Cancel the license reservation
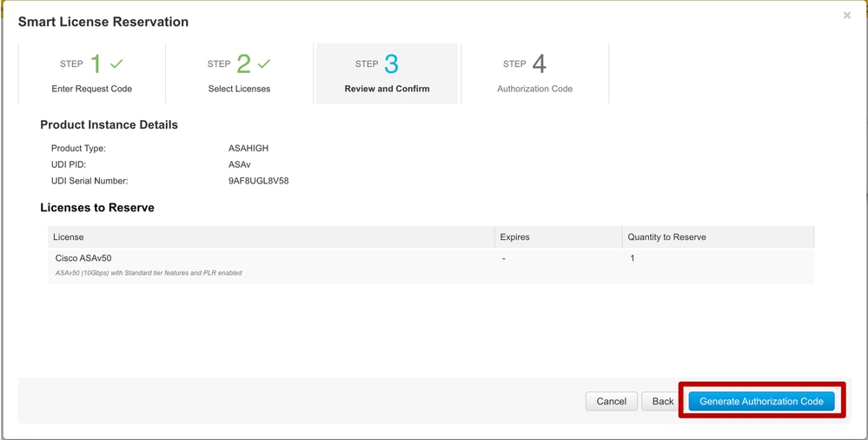Image resolution: width=868 pixels, height=440 pixels. click(611, 401)
